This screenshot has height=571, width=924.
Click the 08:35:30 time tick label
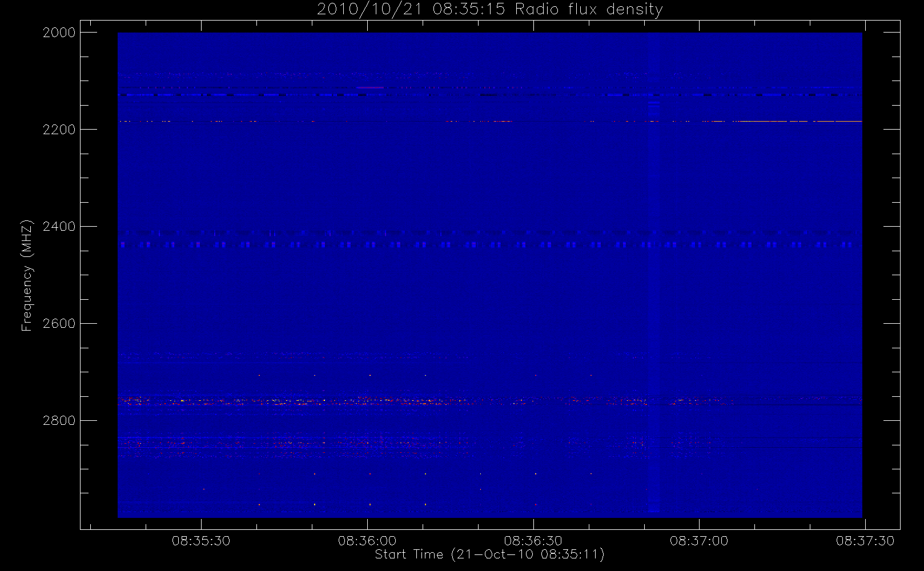[201, 541]
